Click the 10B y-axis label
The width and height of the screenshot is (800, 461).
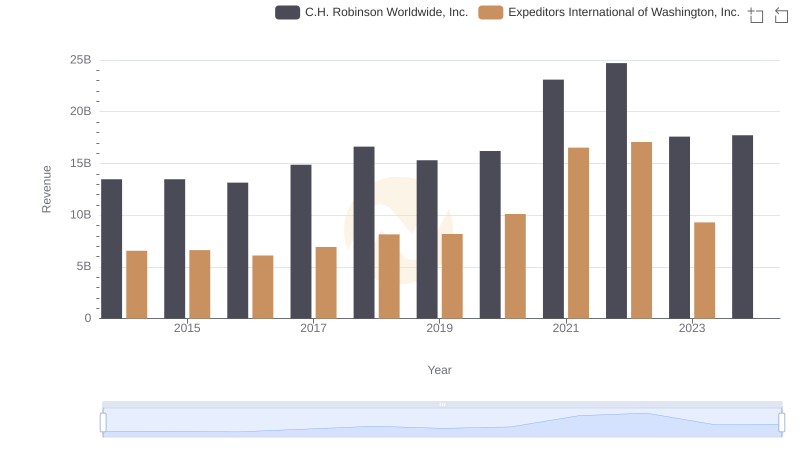point(81,215)
